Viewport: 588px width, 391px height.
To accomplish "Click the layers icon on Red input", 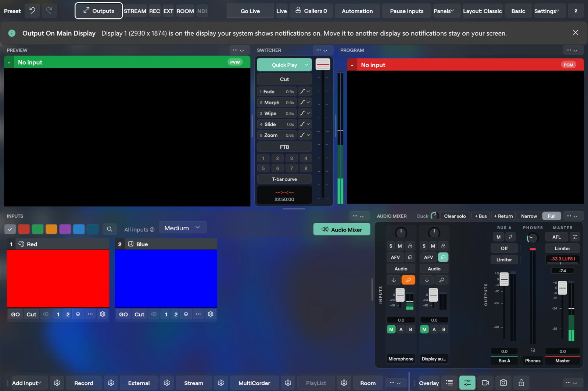I will (x=78, y=314).
